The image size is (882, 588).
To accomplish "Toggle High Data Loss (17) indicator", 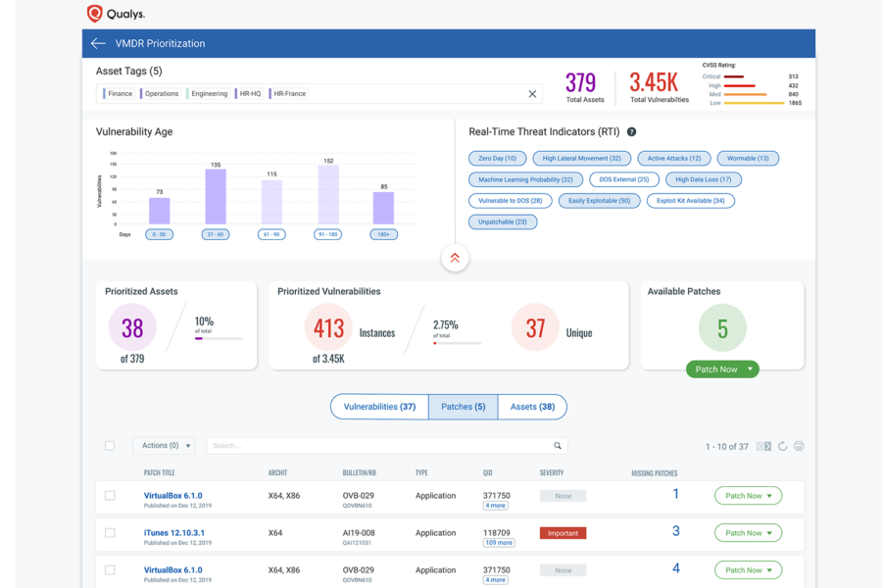I will (x=703, y=179).
